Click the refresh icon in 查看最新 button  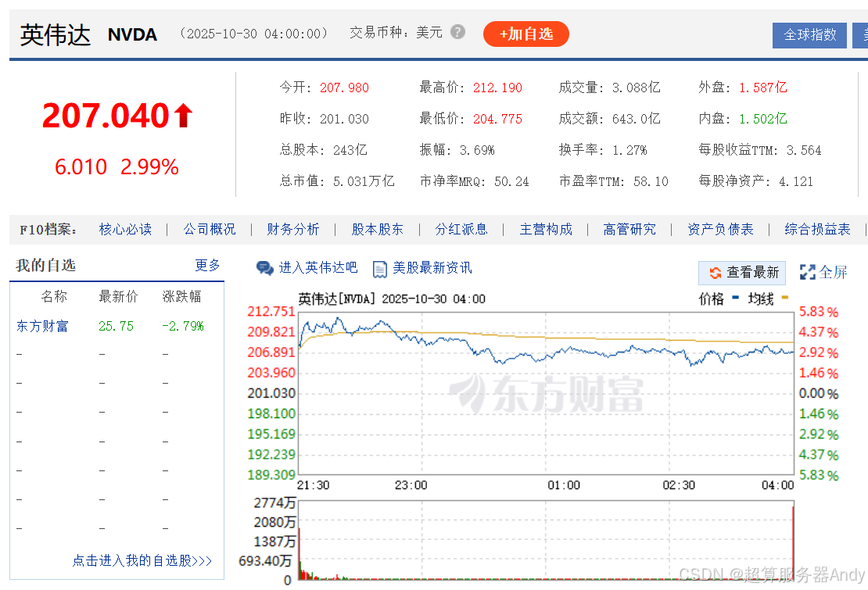(716, 273)
